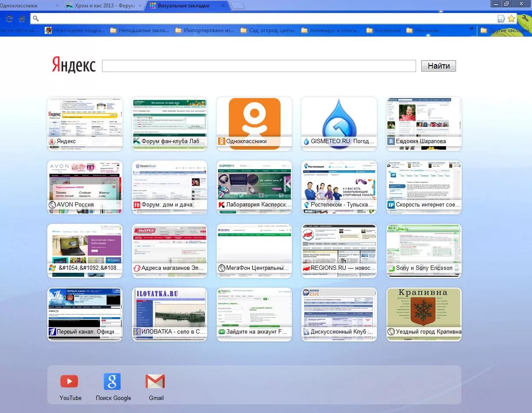Screen dimensions: 532x413
Task: Open the Зайдите на аккаунт F... tile
Action: pyautogui.click(x=254, y=314)
